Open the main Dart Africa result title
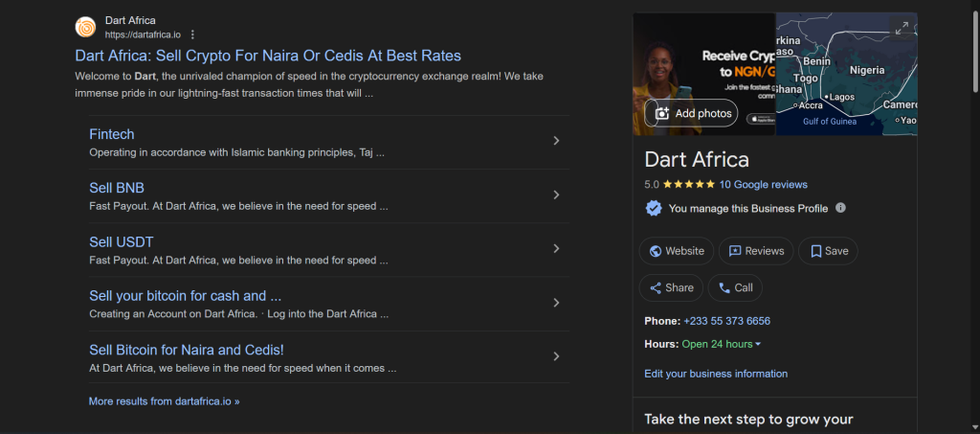980x434 pixels. coord(268,56)
